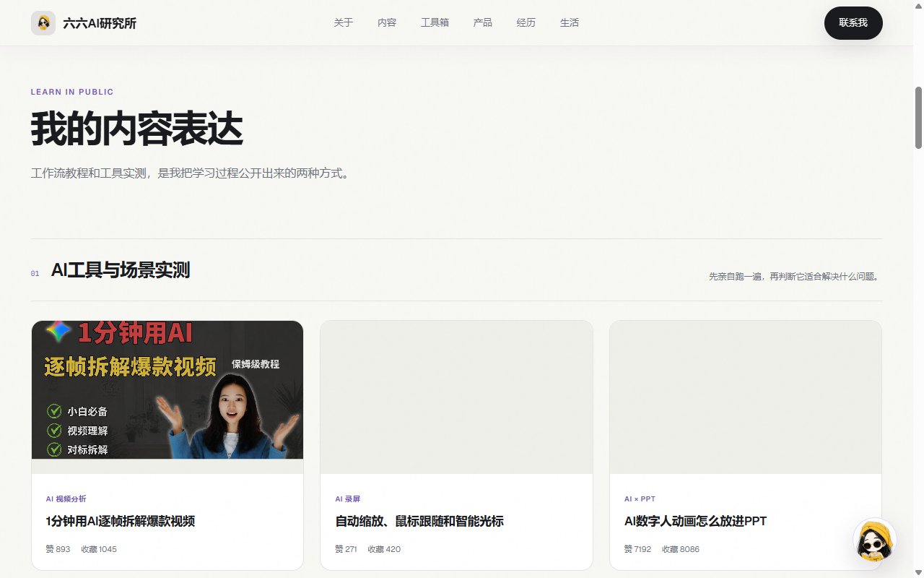Open the article AI数字人动画怎么放进PPT

click(x=695, y=521)
